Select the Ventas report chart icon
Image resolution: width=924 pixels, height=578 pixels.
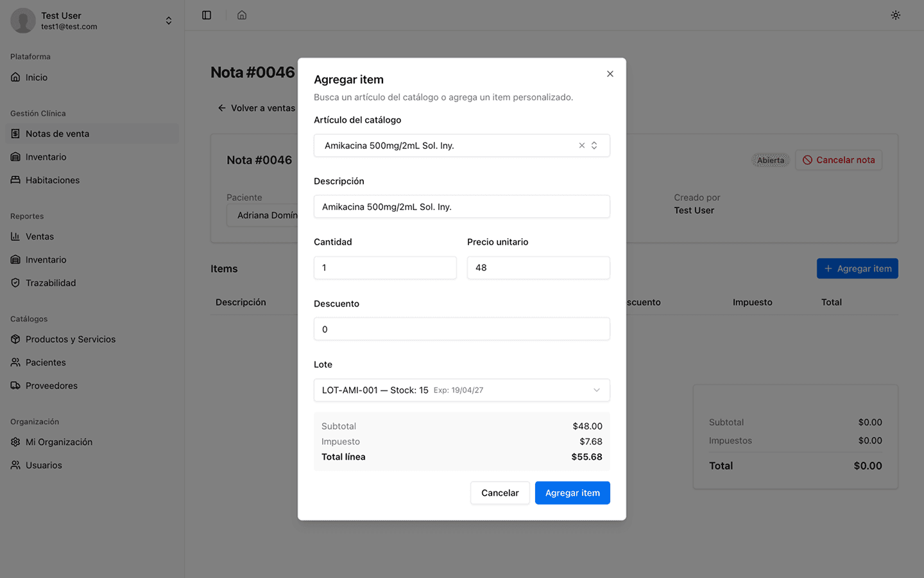click(x=15, y=236)
